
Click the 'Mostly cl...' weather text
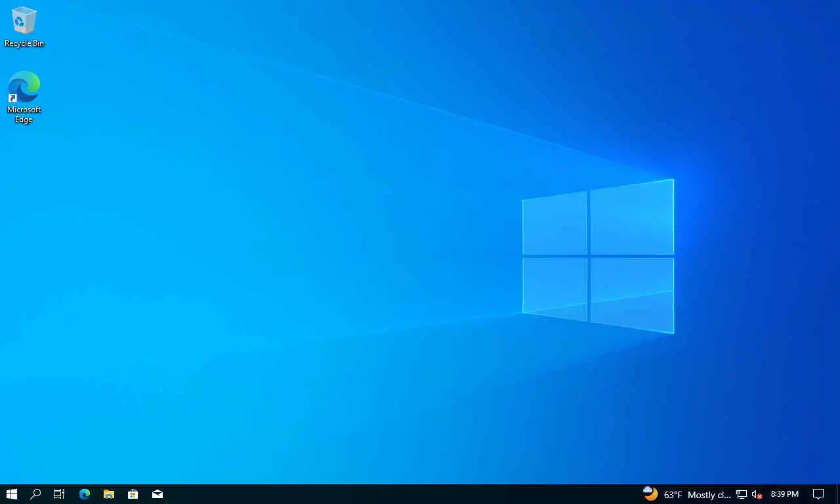click(709, 495)
